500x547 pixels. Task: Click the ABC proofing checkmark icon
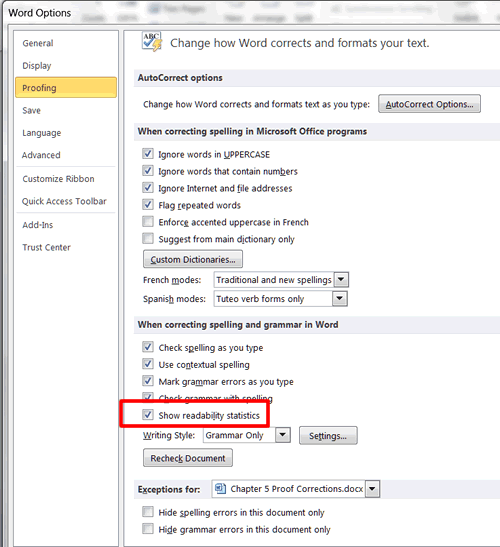pyautogui.click(x=152, y=42)
